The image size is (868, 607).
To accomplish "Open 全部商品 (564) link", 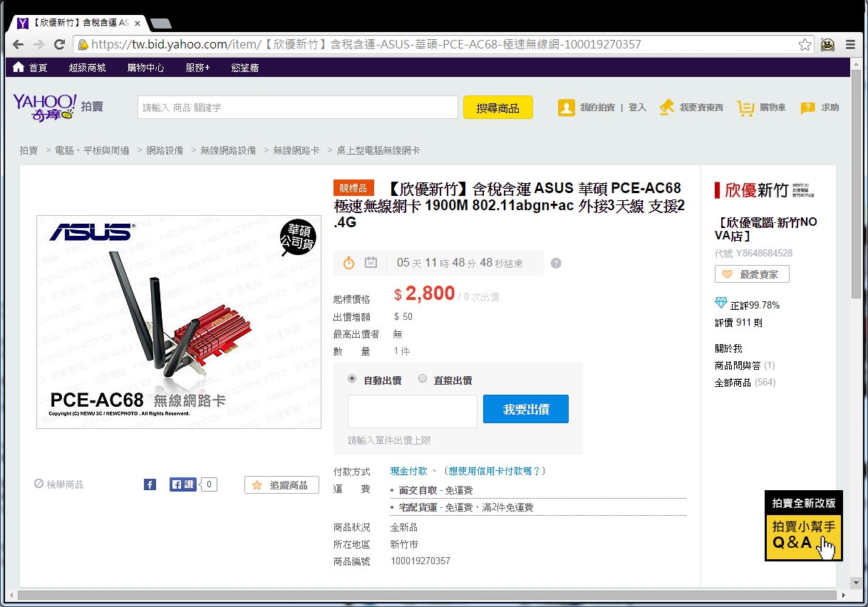I will coord(745,383).
